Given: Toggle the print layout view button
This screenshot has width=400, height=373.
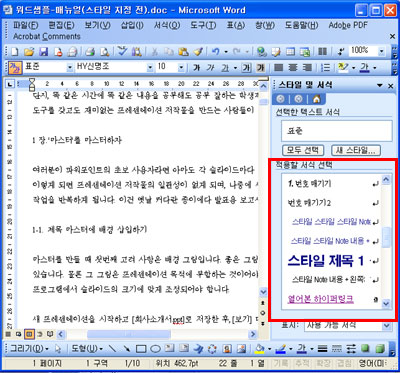Looking at the screenshot, I should click(29, 334).
